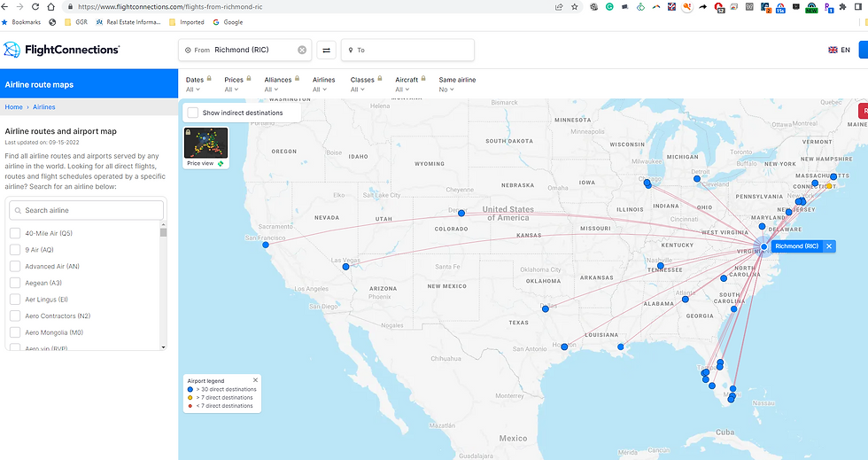This screenshot has height=460, width=868.
Task: Open the Dates filter dropdown
Action: coord(198,84)
